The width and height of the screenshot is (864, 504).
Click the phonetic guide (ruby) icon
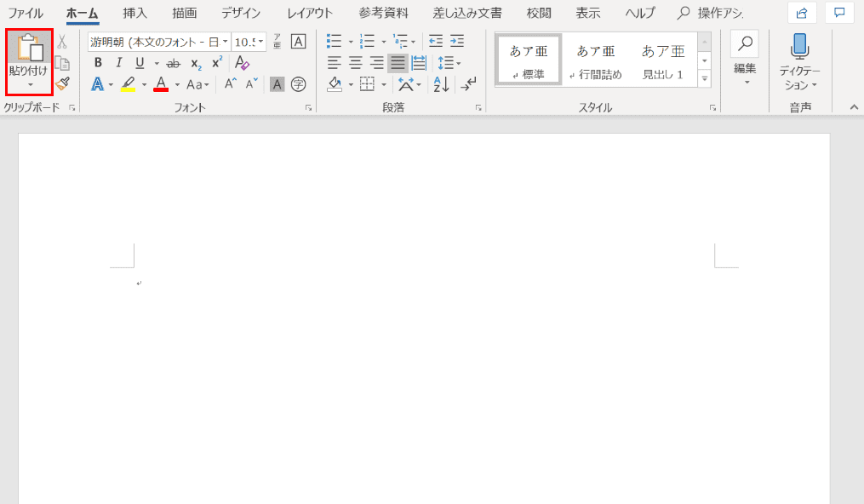[277, 42]
